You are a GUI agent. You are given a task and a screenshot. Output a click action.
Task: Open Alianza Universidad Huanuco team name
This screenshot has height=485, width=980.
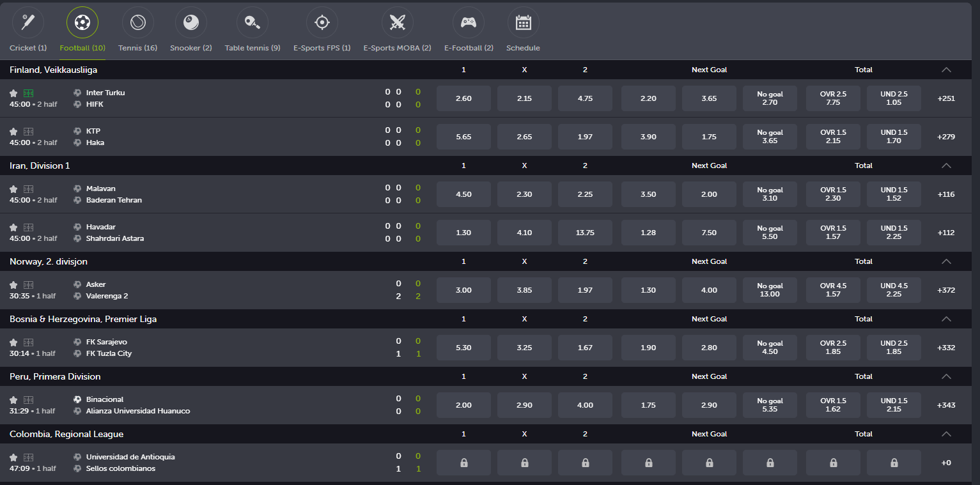coord(138,411)
